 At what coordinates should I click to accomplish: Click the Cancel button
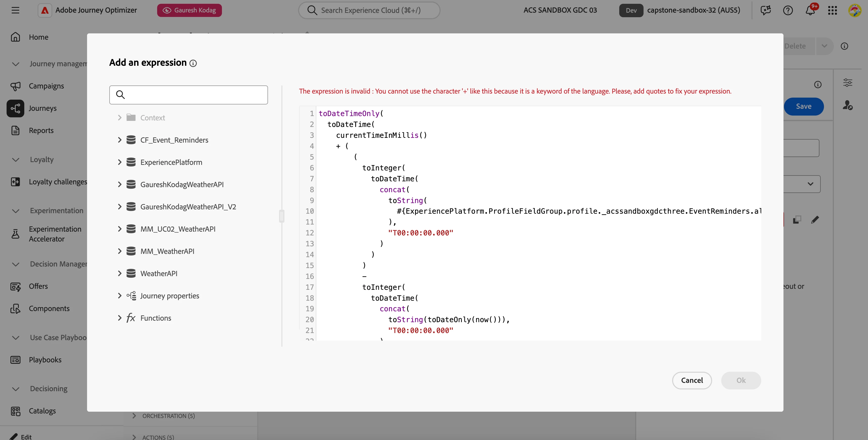pyautogui.click(x=691, y=380)
